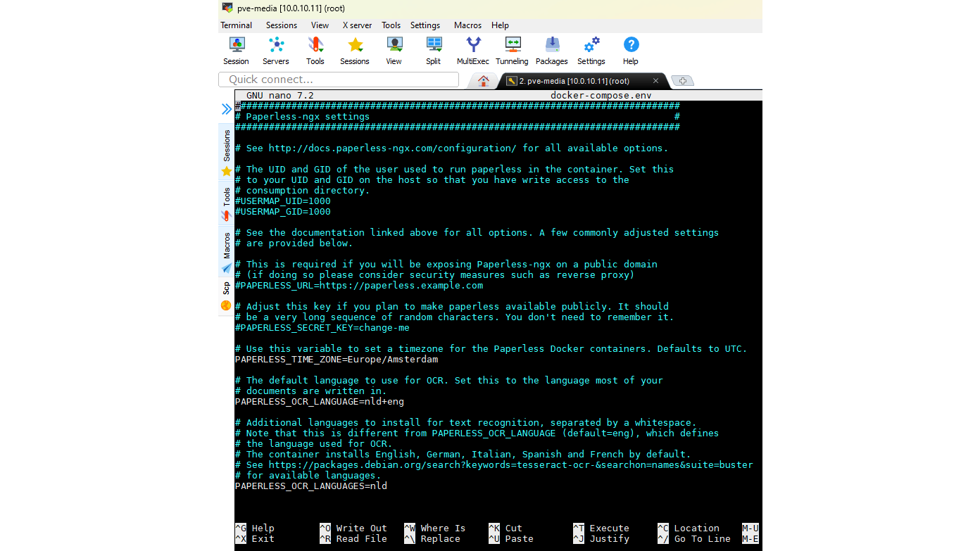The image size is (980, 551).
Task: Click the nano '^X Exit' shortcut
Action: 255,539
